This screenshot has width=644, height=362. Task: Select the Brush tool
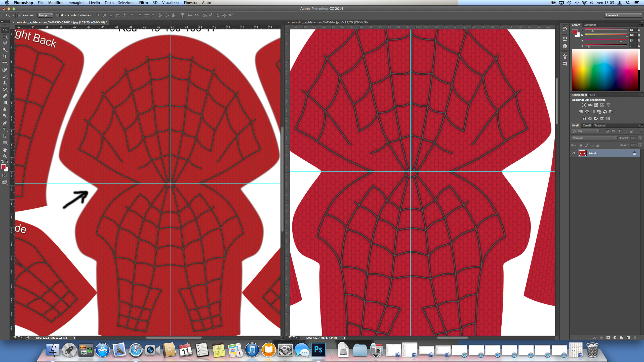pos(5,76)
